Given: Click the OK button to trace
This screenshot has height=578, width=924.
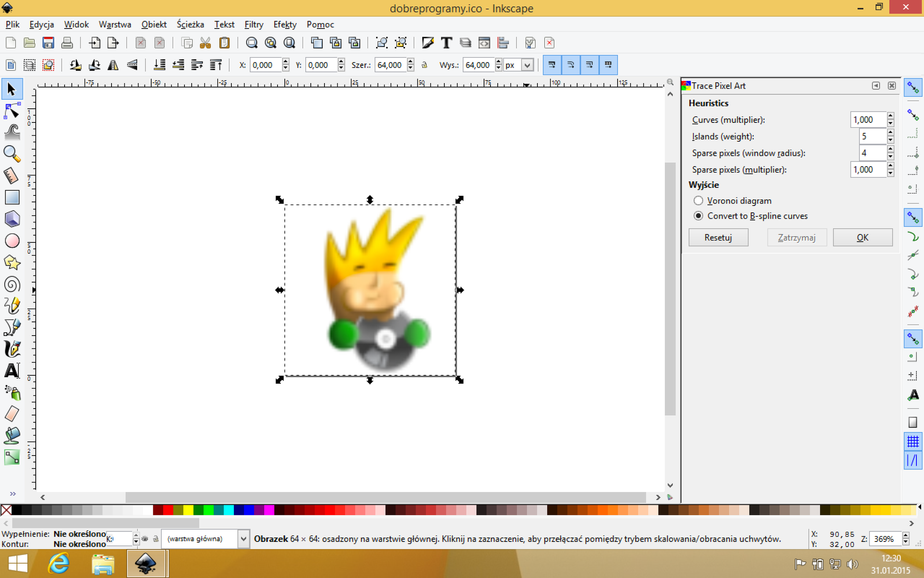Looking at the screenshot, I should (863, 238).
